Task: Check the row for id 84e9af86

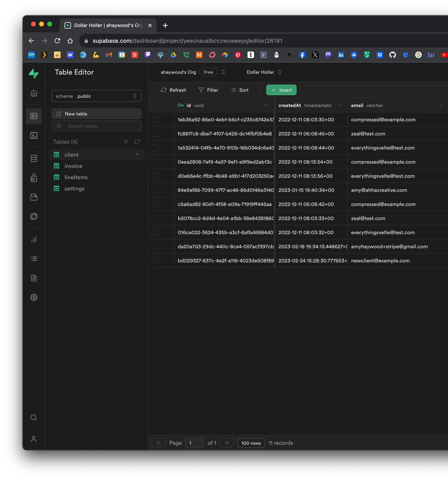Action: click(155, 190)
